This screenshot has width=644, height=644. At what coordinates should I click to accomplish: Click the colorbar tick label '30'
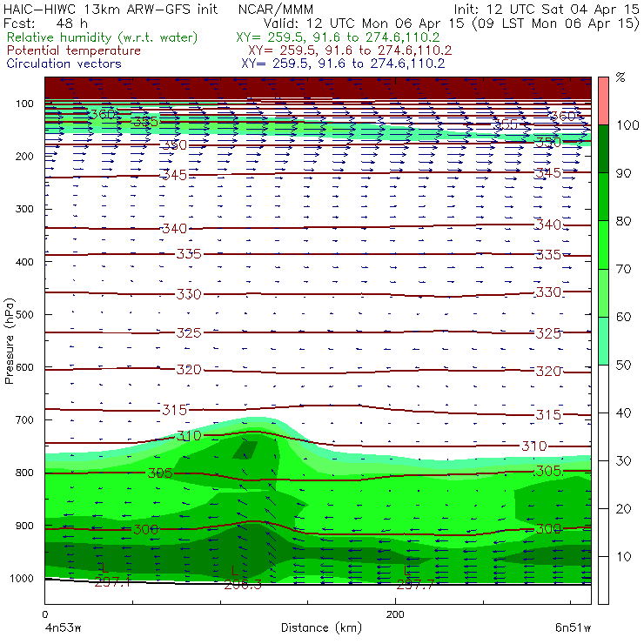[x=623, y=461]
